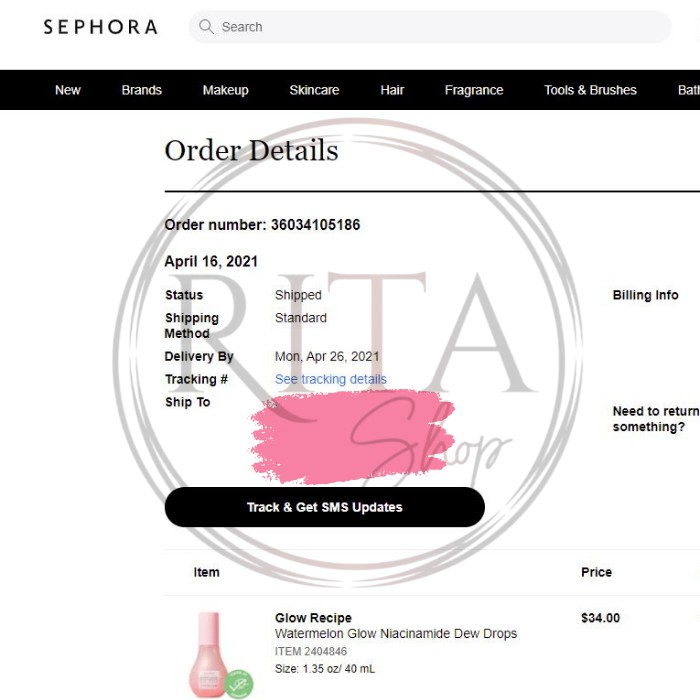Image resolution: width=700 pixels, height=700 pixels.
Task: Open the Fragrance menu
Action: 474,90
